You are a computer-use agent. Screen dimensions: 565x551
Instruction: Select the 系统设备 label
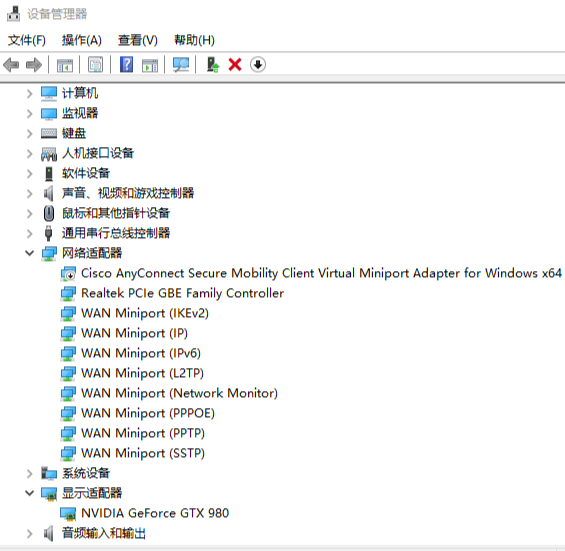pos(86,473)
